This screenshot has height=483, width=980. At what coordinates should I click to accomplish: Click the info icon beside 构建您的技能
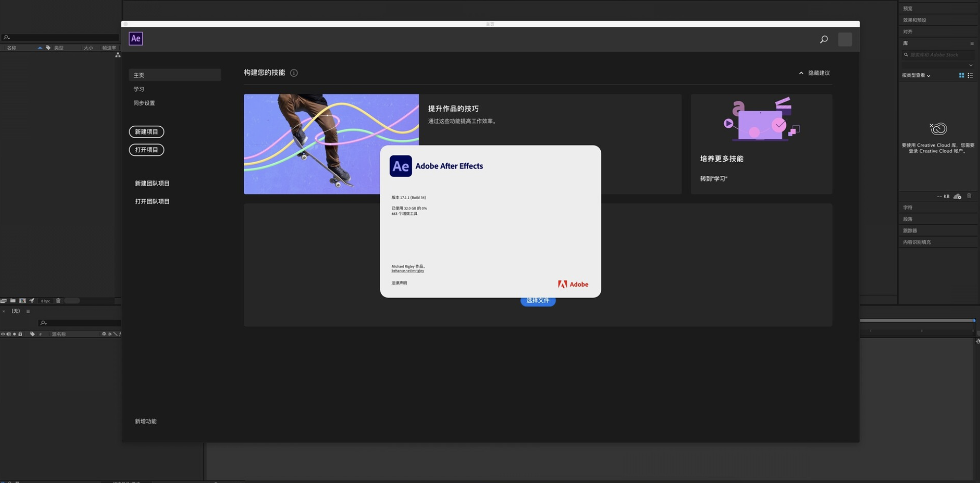click(294, 73)
